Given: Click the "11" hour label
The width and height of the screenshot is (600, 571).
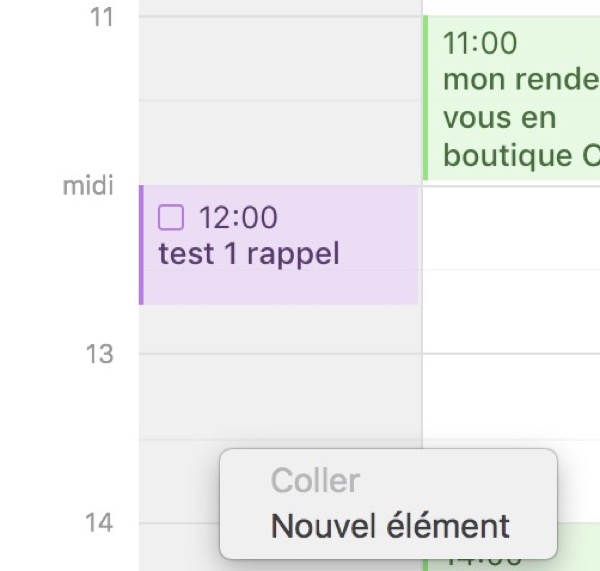Looking at the screenshot, I should coord(100,18).
